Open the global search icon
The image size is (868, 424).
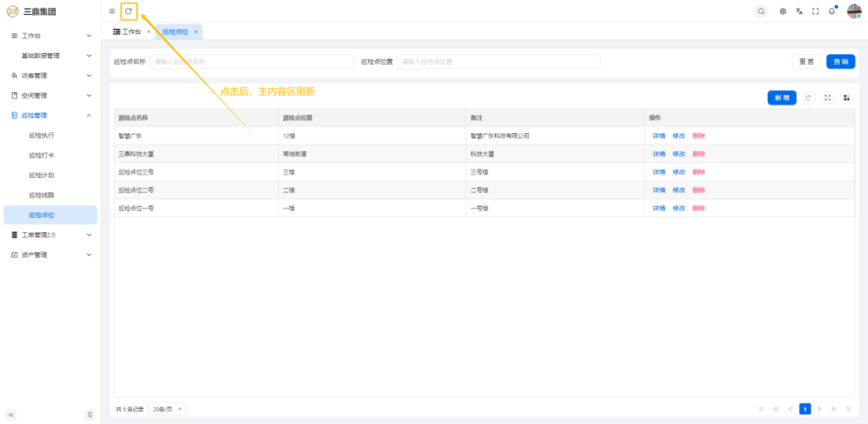point(761,12)
